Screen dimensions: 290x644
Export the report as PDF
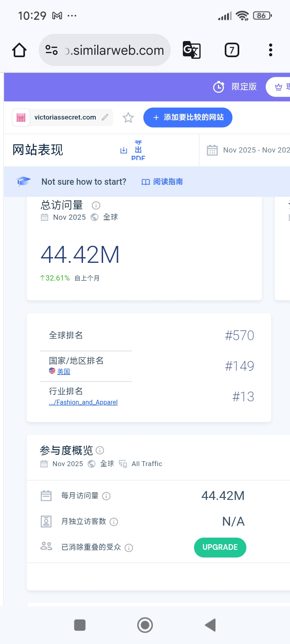133,150
